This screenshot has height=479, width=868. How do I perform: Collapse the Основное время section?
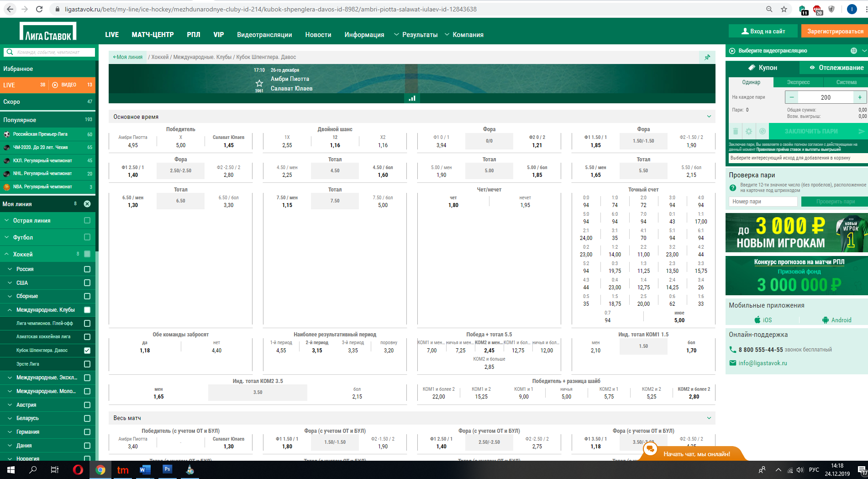(x=709, y=117)
